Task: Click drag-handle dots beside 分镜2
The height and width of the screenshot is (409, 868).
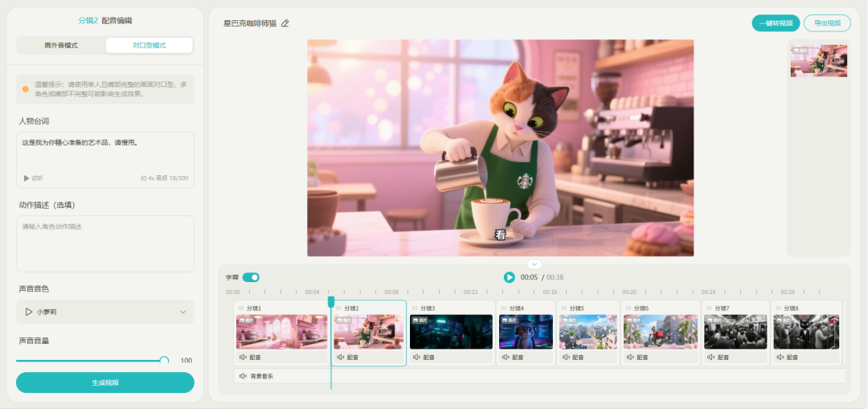Action: (x=338, y=309)
